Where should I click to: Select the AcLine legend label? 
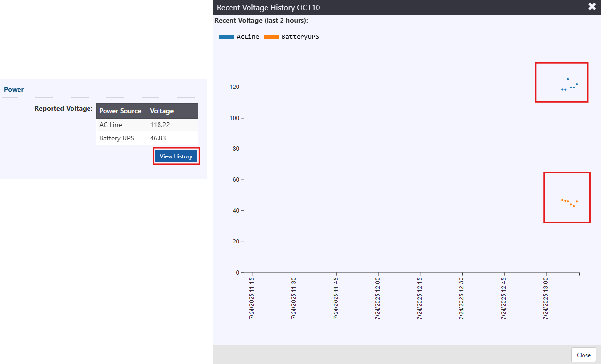(x=248, y=37)
